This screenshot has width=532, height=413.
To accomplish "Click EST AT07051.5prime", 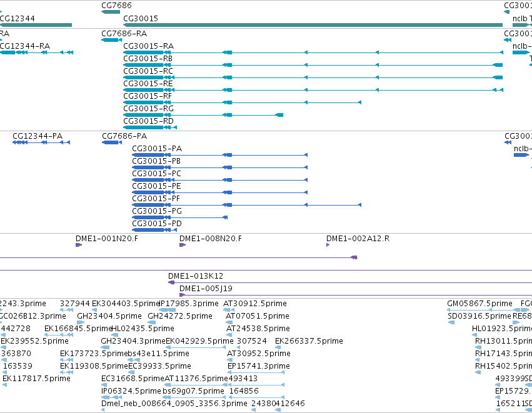I will click(x=257, y=316).
